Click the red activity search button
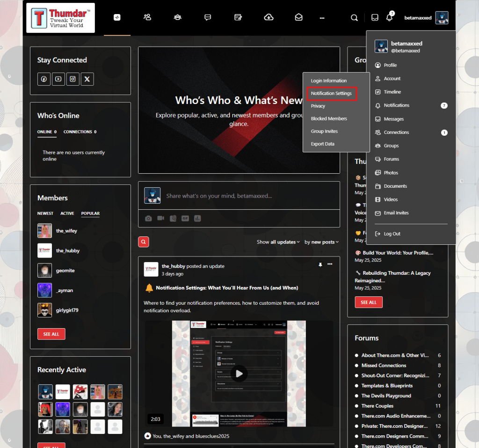 pyautogui.click(x=144, y=242)
